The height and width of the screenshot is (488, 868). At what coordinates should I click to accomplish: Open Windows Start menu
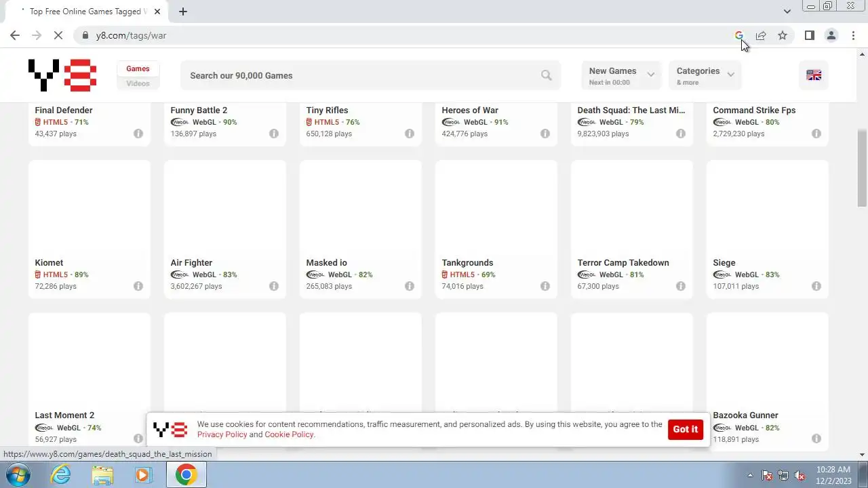pos(18,474)
